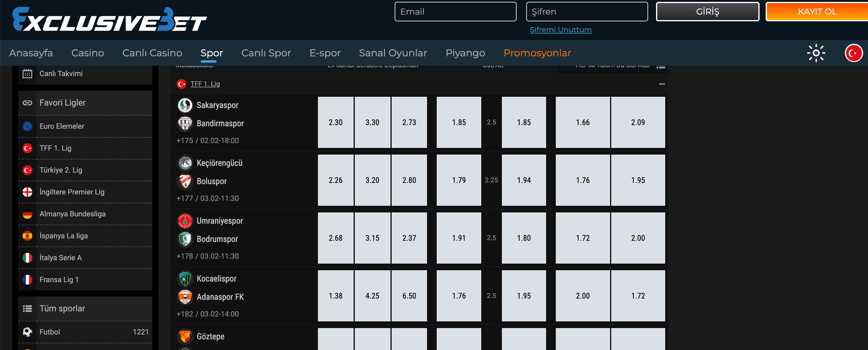Open +182 more markets for Kocaelispor match

click(185, 314)
